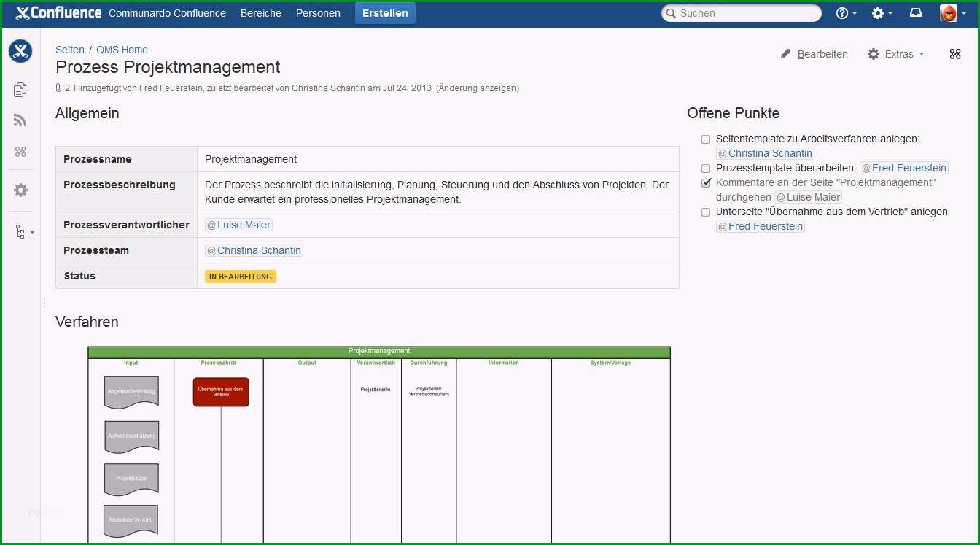Click into the Suchen search field
Image resolution: width=980 pixels, height=545 pixels.
point(741,13)
